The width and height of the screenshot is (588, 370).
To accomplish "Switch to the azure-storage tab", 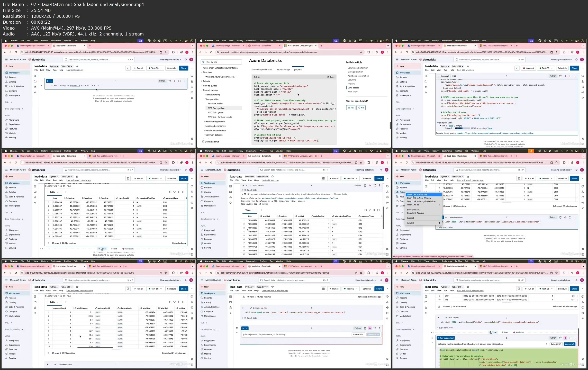I will click(x=283, y=69).
